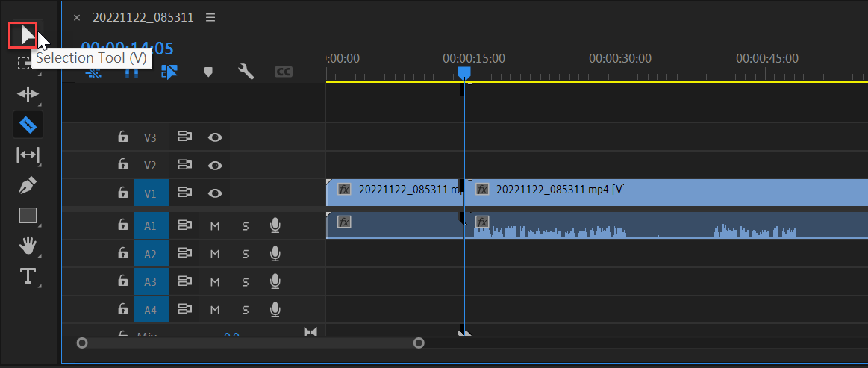The height and width of the screenshot is (368, 868).
Task: Toggle sync lock on track A1
Action: [184, 225]
